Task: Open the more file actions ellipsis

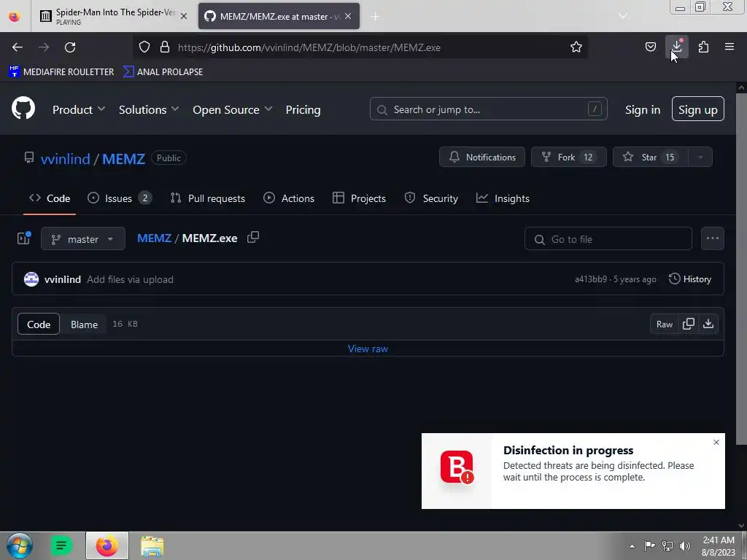Action: 712,238
